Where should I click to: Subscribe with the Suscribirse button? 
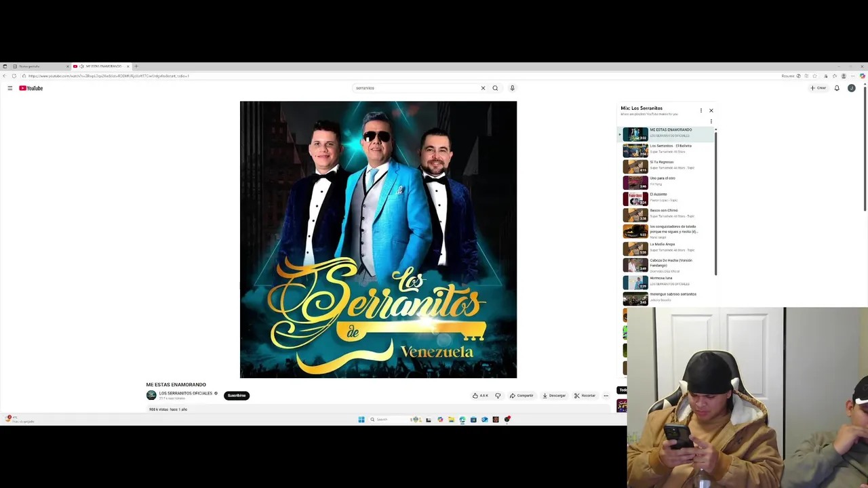(x=237, y=395)
